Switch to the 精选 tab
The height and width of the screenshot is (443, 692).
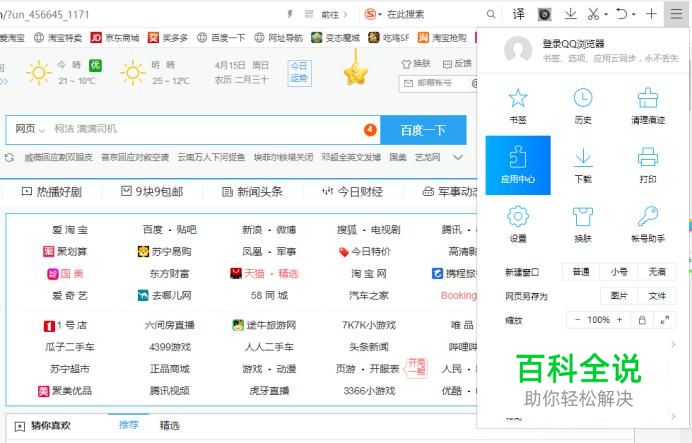(x=169, y=425)
